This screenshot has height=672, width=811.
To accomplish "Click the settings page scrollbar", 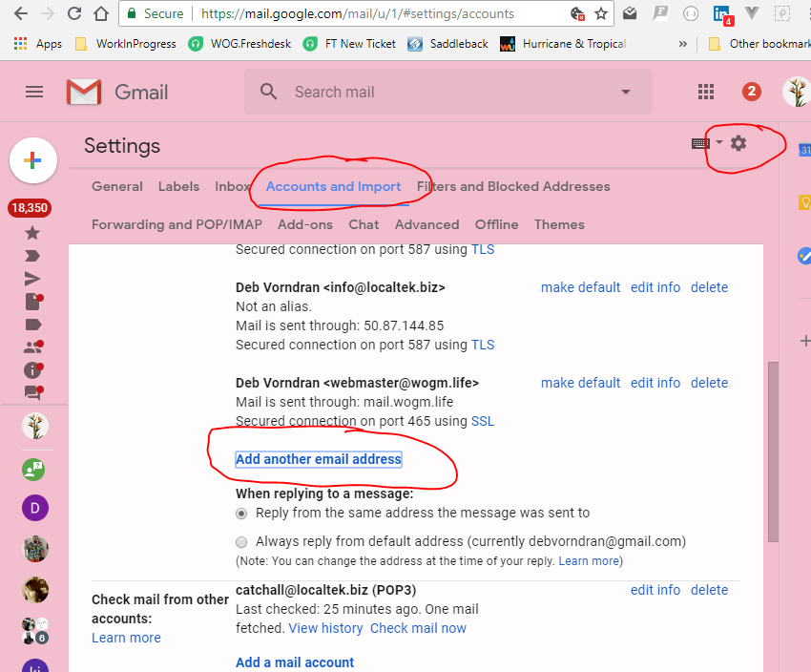I will click(773, 451).
